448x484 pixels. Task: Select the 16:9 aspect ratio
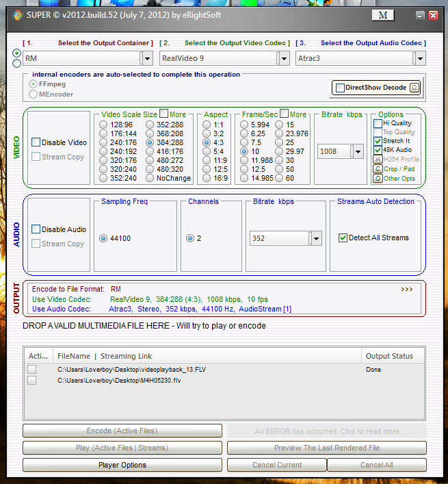(208, 178)
